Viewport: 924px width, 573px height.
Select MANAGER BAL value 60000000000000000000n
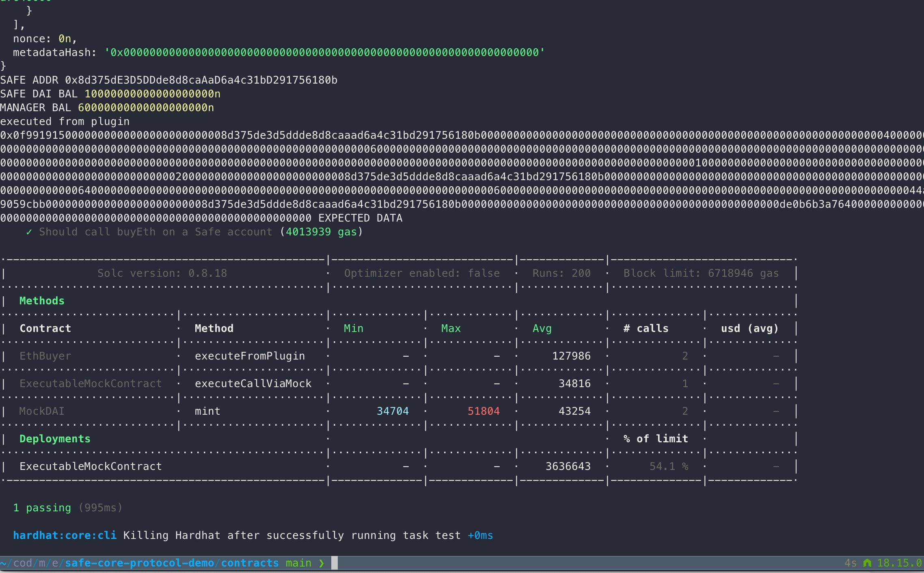click(x=146, y=108)
